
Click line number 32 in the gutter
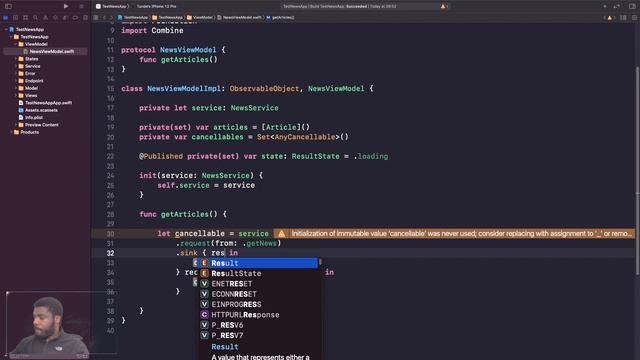[x=110, y=253]
